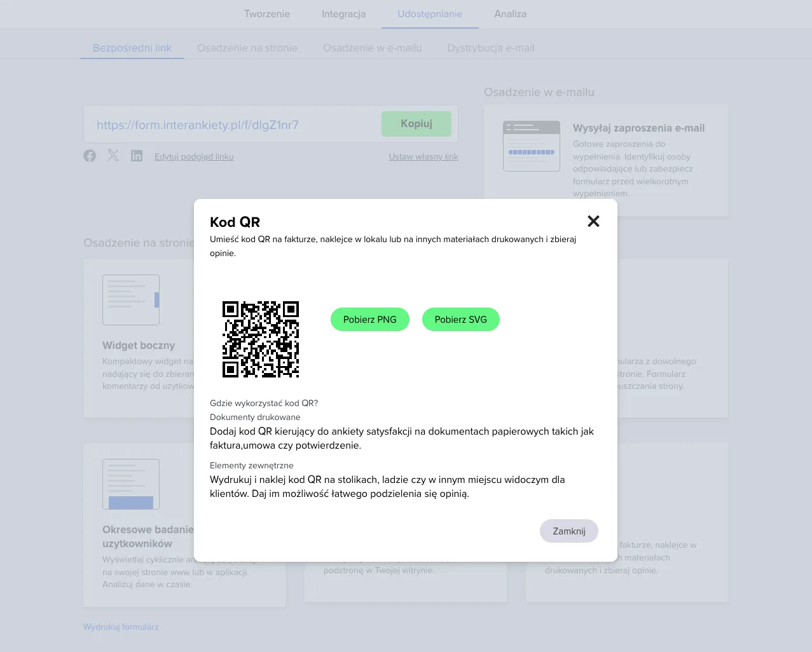
Task: Click the Wydrukuj formularz link
Action: tap(121, 627)
